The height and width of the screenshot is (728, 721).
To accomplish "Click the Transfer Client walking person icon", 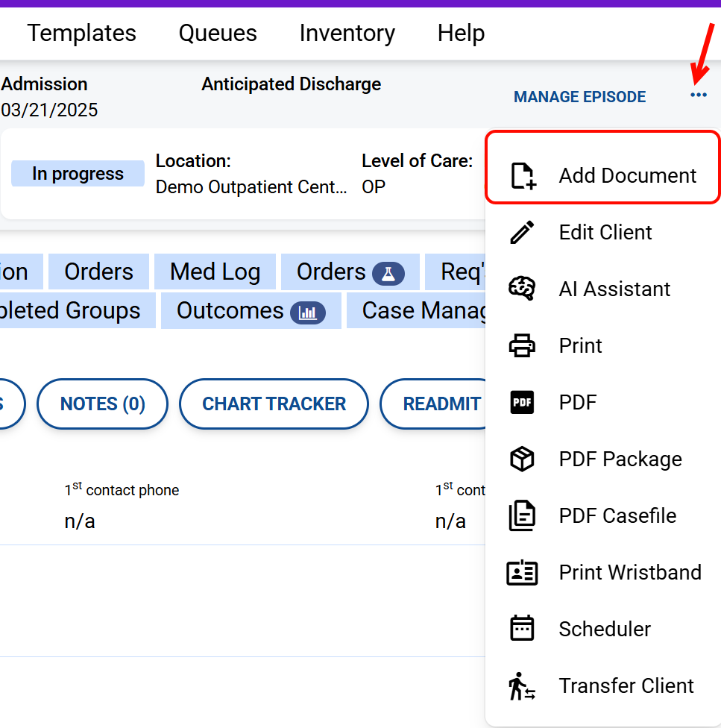I will pos(522,686).
